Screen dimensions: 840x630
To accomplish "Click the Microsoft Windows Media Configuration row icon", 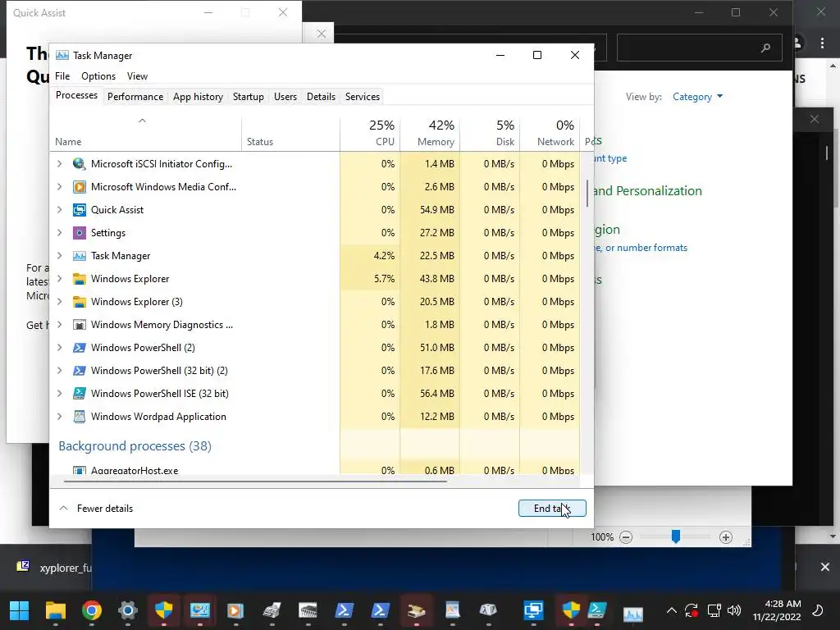I will pyautogui.click(x=80, y=187).
